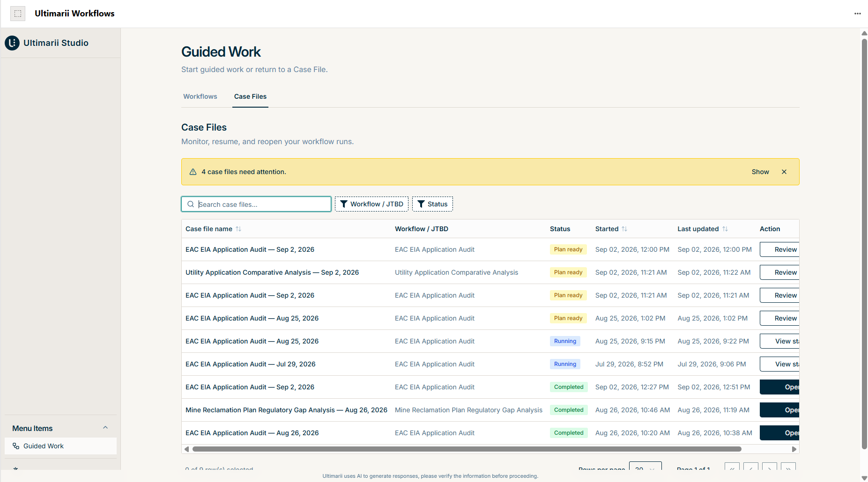
Task: Review the Utility Application Comparative Analysis case
Action: coord(779,272)
